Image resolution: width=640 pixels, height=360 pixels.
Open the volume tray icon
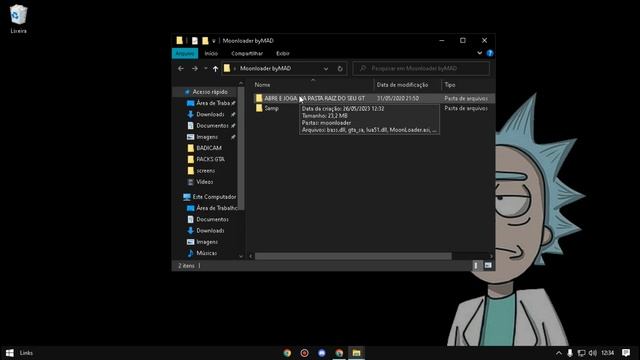coord(593,353)
